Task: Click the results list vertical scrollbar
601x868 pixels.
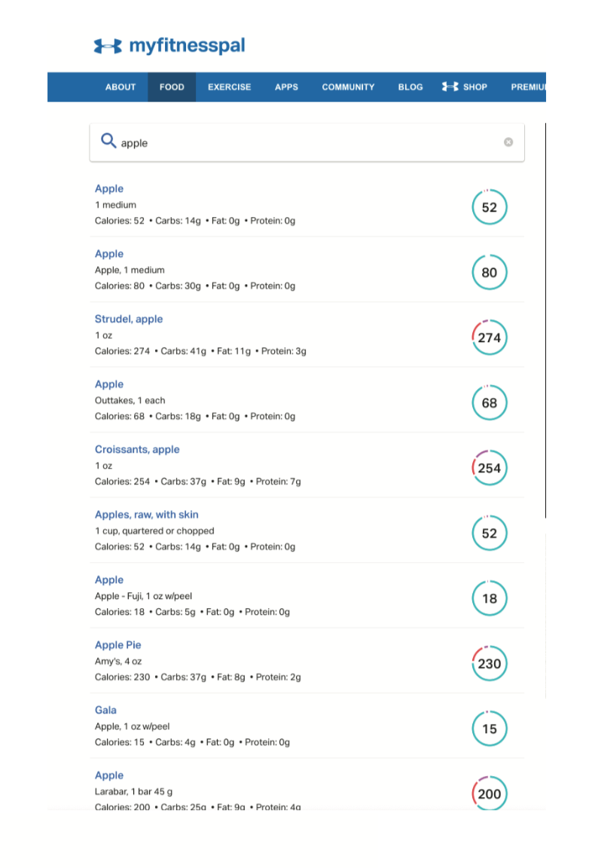Action: (546, 320)
